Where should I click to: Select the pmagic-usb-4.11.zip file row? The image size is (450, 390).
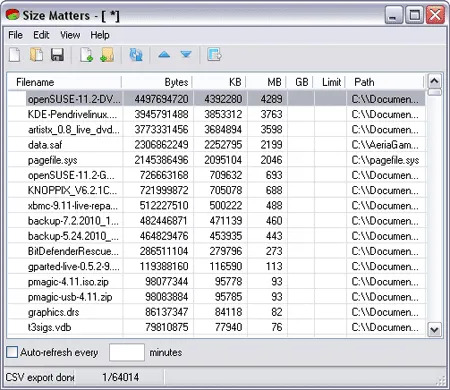coord(216,297)
